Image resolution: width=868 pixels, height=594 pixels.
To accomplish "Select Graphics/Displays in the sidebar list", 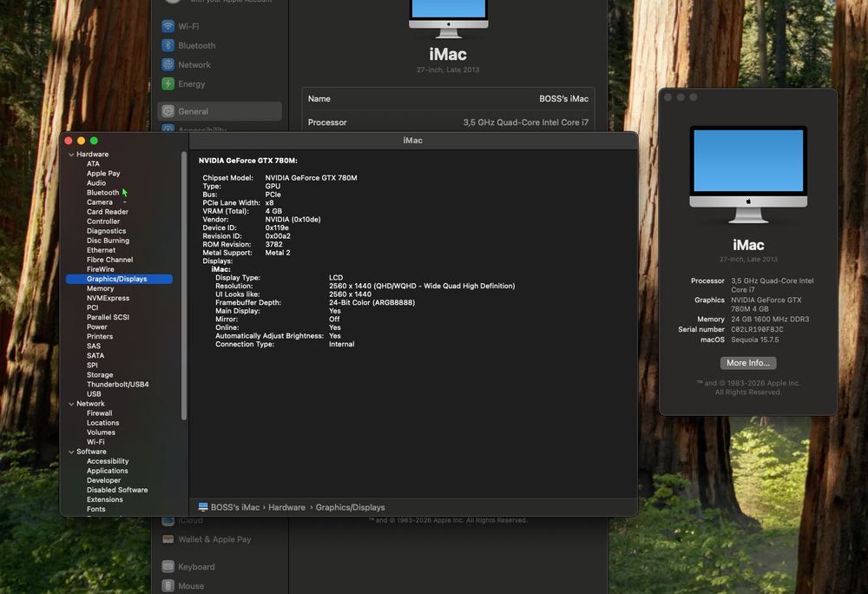I will pos(119,279).
